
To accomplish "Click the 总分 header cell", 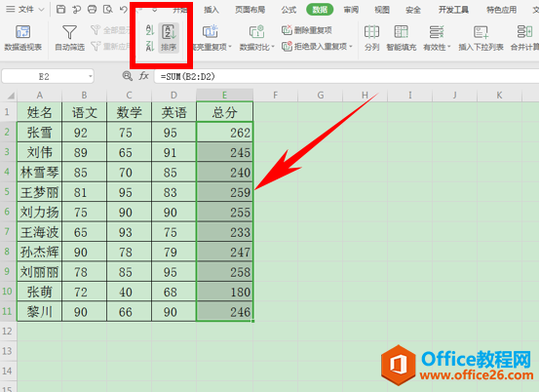I will 224,112.
